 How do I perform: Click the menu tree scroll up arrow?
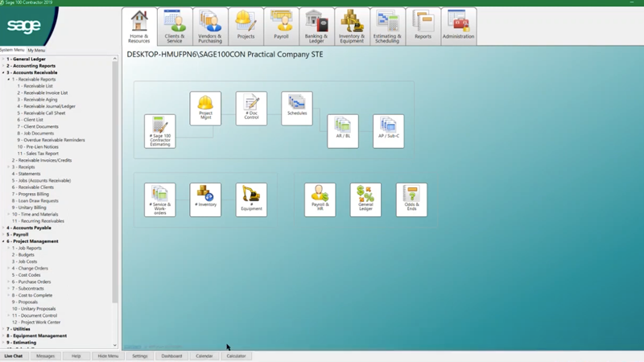[115, 59]
